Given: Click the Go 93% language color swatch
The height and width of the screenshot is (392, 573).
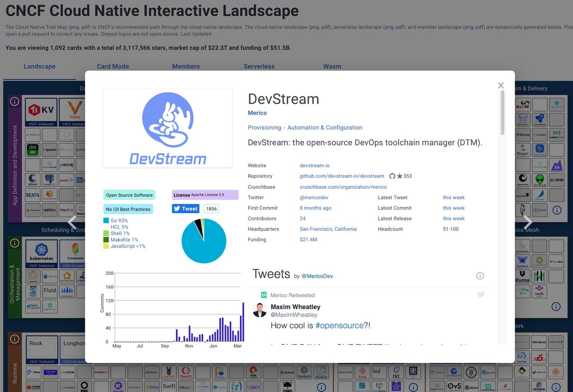Looking at the screenshot, I should [x=106, y=220].
